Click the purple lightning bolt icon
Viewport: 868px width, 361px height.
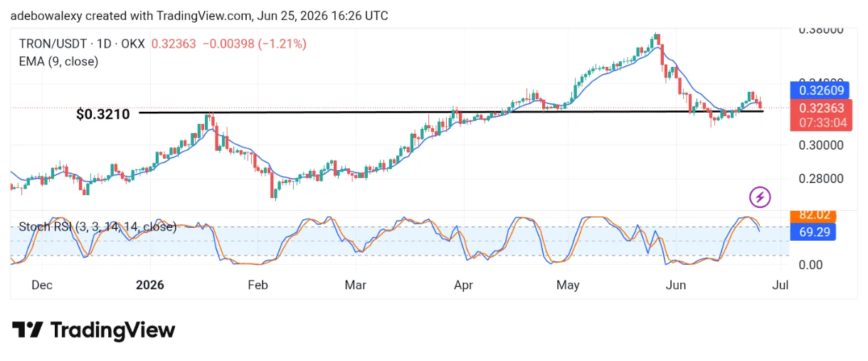pyautogui.click(x=761, y=197)
